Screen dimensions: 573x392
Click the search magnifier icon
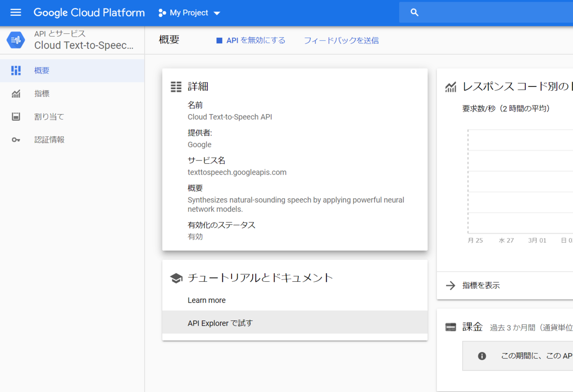[414, 12]
